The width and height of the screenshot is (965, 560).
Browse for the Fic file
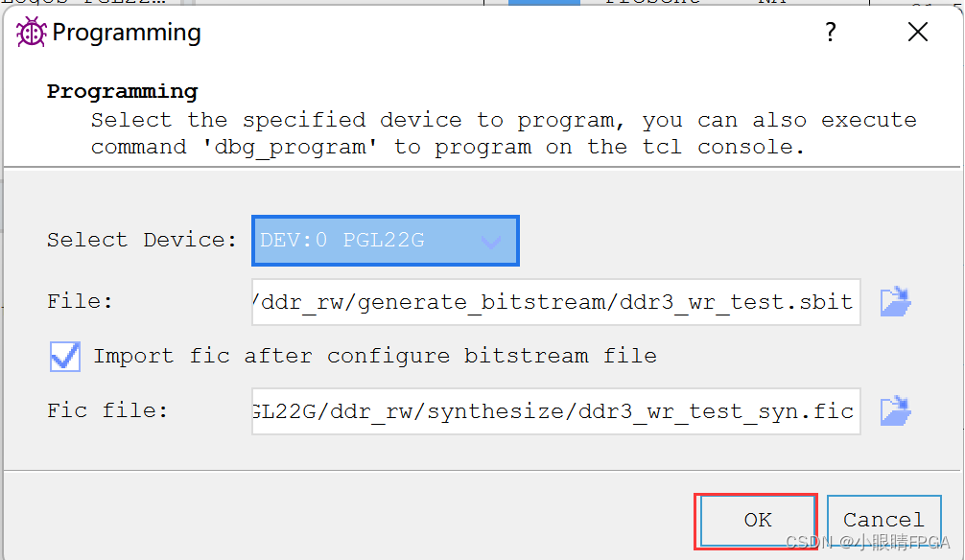click(895, 411)
